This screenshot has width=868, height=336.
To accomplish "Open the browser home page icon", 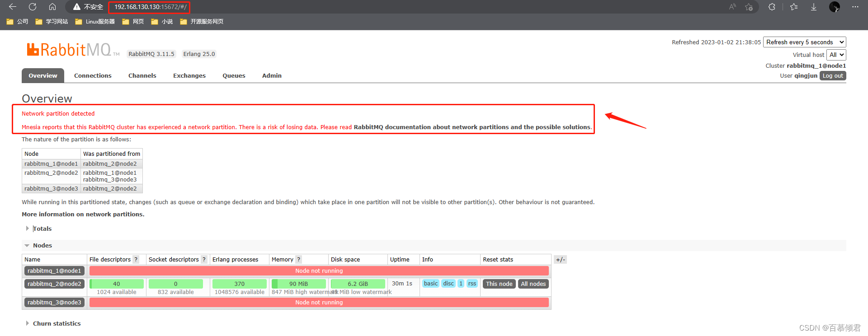I will [x=52, y=7].
